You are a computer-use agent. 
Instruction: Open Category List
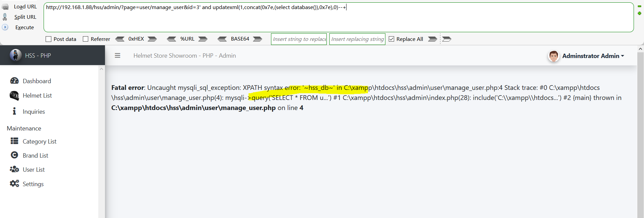click(40, 142)
